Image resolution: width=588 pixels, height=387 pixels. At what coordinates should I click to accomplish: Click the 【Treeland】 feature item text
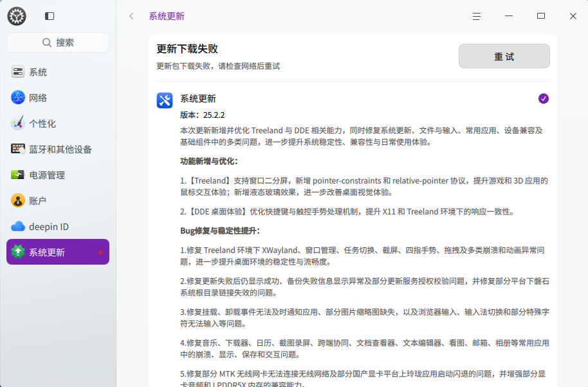tap(364, 186)
